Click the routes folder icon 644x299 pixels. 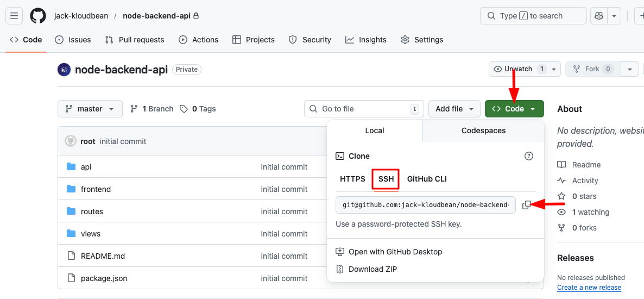[71, 211]
